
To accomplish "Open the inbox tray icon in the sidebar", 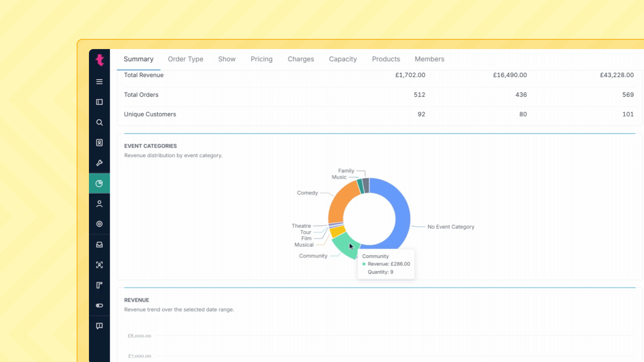I will (99, 245).
